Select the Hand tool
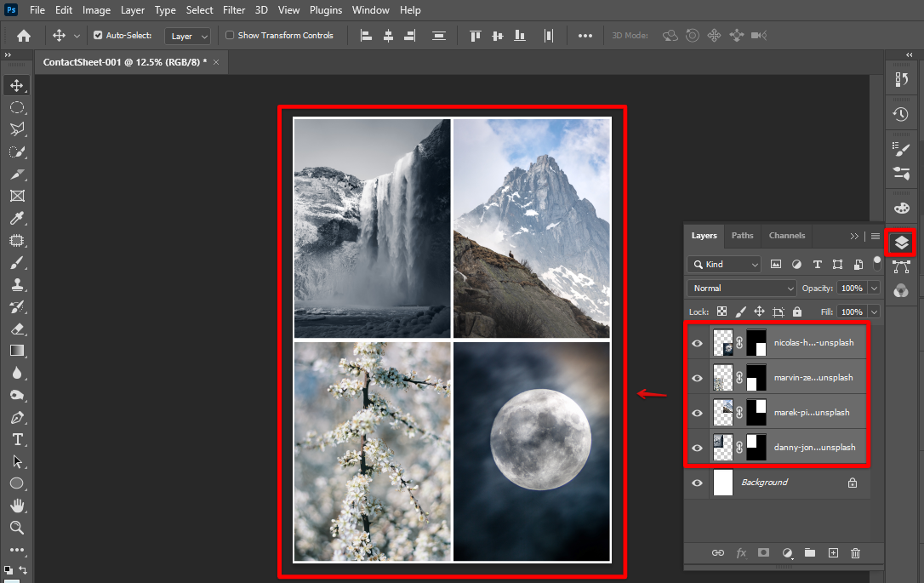Image resolution: width=924 pixels, height=583 pixels. pos(16,506)
